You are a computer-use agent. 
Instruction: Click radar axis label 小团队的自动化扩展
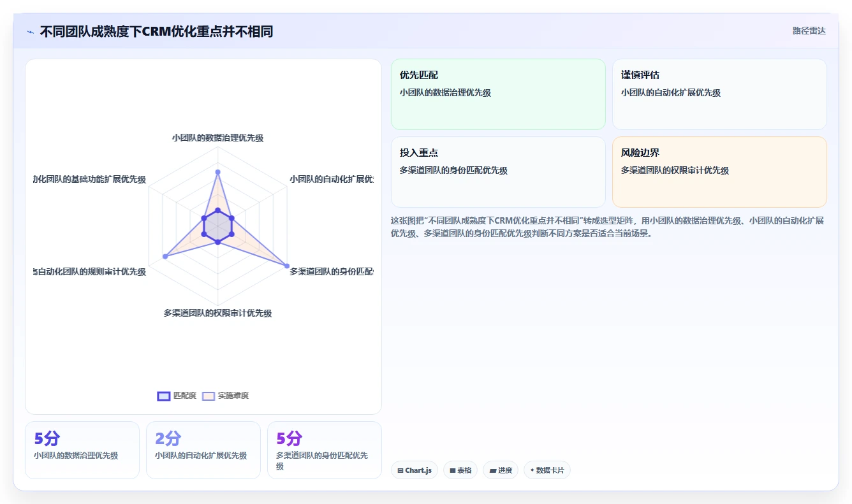pyautogui.click(x=332, y=179)
